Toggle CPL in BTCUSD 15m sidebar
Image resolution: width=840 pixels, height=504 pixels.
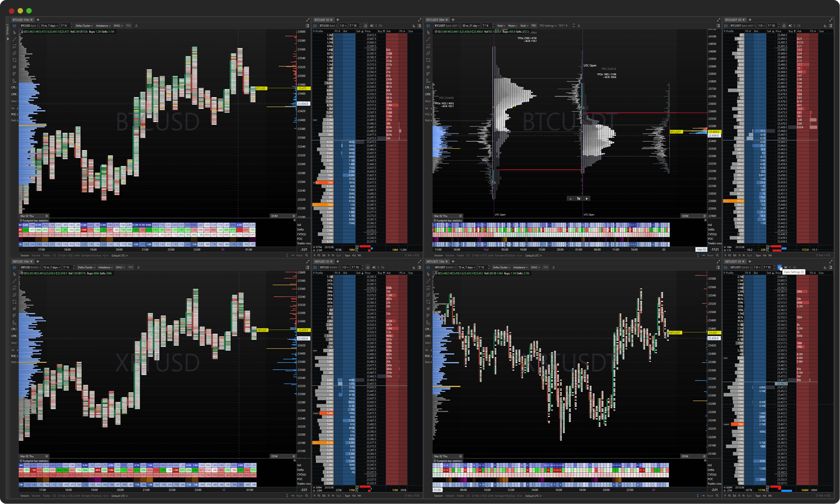[x=14, y=87]
